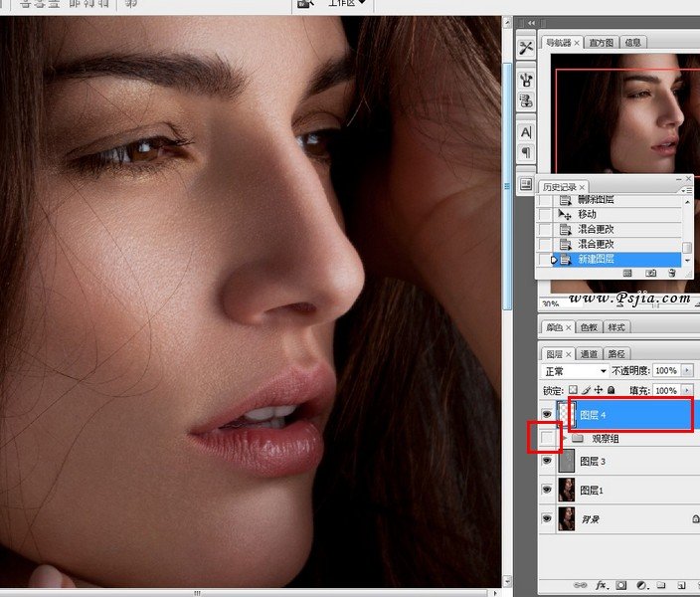
Task: Click the add layer style fx icon
Action: click(601, 586)
